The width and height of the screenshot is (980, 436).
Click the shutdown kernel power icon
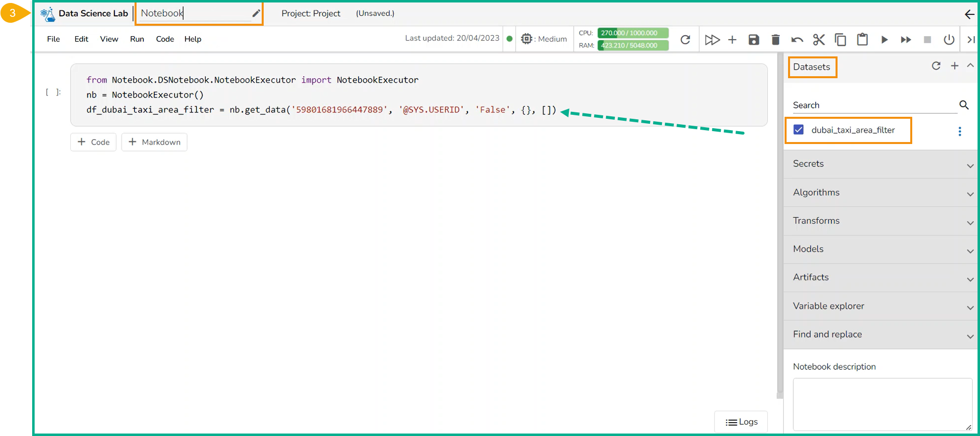pyautogui.click(x=949, y=40)
